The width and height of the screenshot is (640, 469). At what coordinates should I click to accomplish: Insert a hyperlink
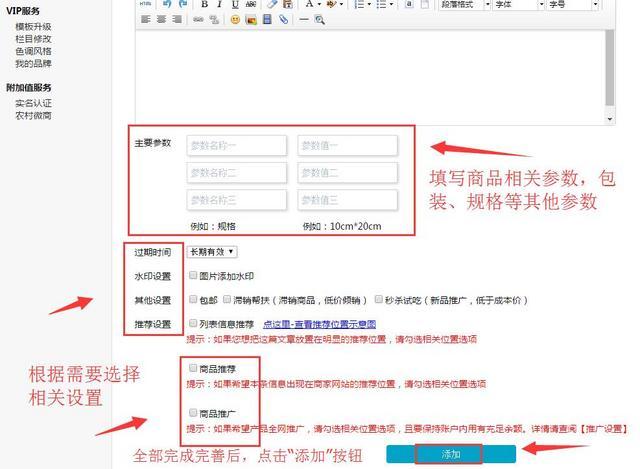tap(198, 20)
